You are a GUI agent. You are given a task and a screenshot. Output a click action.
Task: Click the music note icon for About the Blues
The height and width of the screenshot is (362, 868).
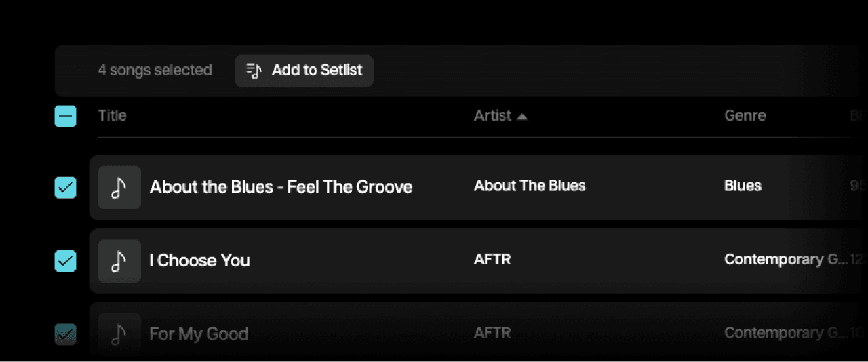119,188
